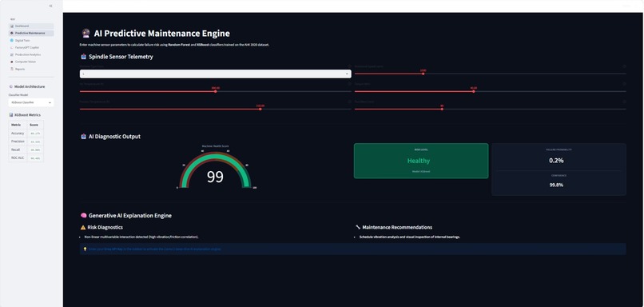Click the brain icon by Generative AI Explanation
This screenshot has width=644, height=307.
click(83, 215)
